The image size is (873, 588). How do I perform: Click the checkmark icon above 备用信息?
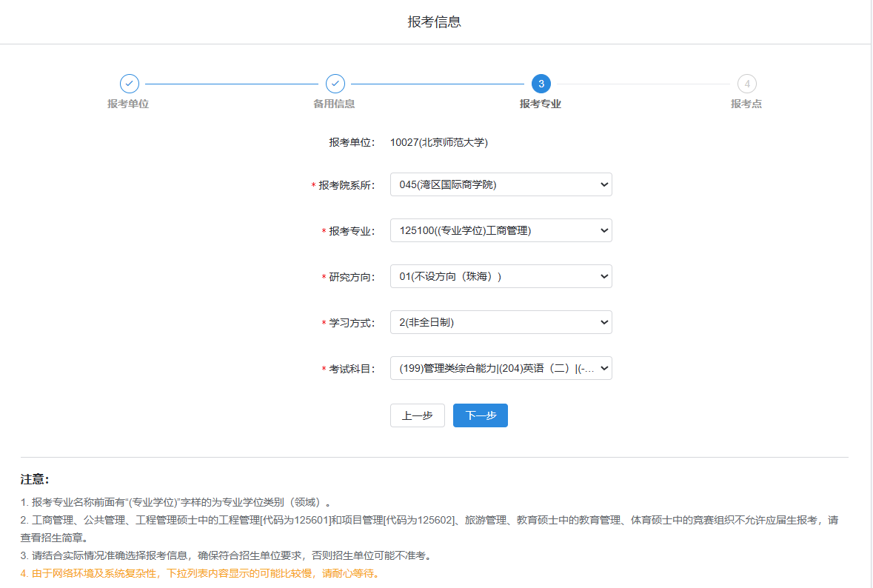[336, 84]
